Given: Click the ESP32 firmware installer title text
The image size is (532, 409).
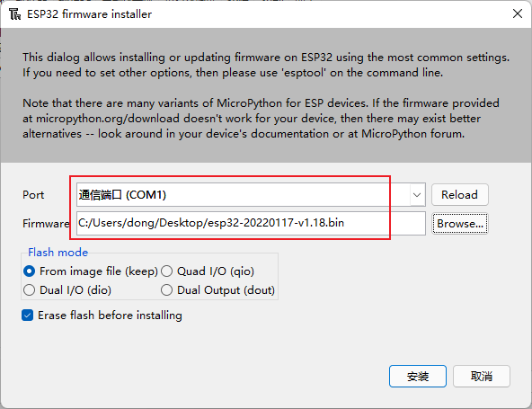Looking at the screenshot, I should pos(89,14).
